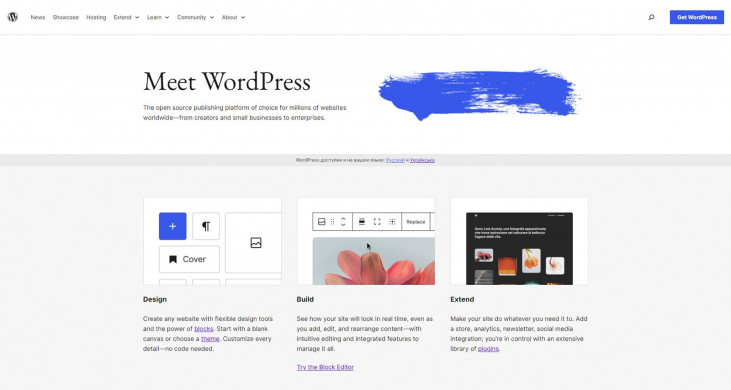The image size is (731, 390).
Task: Follow the Русский language link
Action: tap(395, 160)
